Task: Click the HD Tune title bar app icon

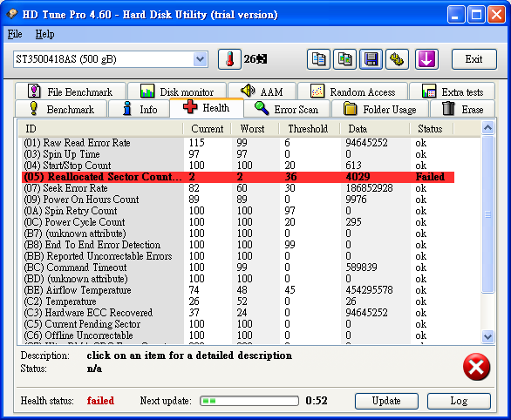Action: [x=12, y=14]
